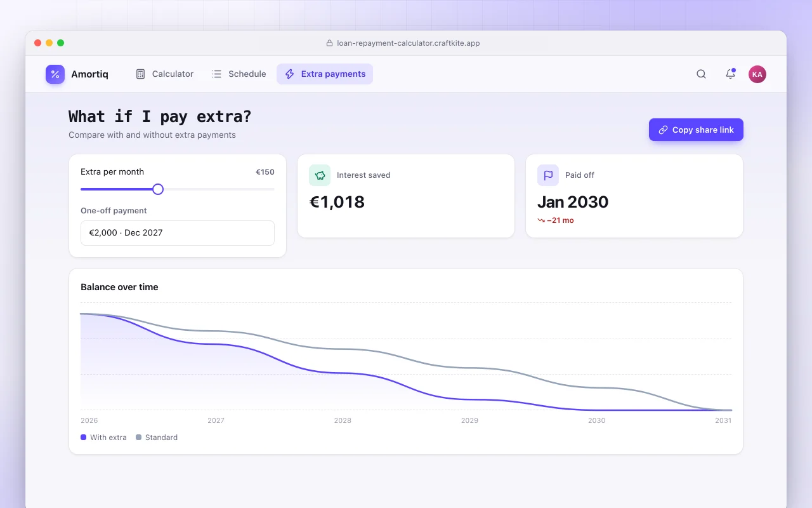812x508 pixels.
Task: Click the 2031 axis label on chart
Action: [x=723, y=420]
